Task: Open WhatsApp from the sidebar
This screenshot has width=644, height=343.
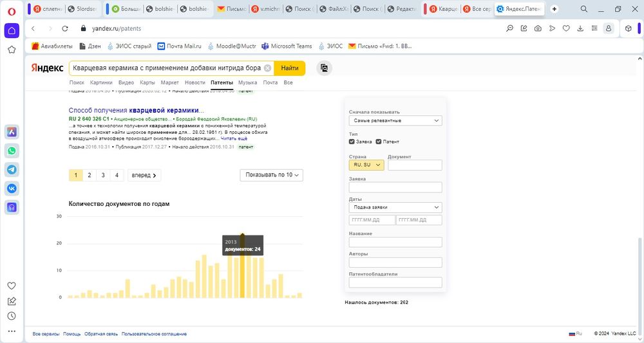Action: (12, 151)
